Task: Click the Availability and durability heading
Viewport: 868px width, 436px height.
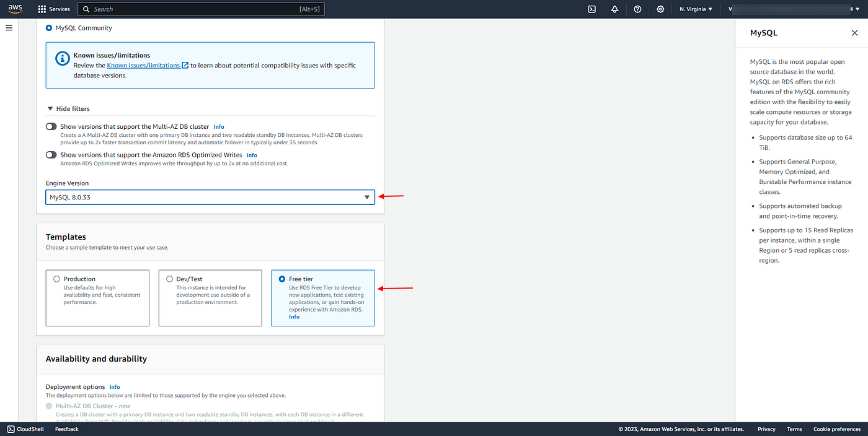Action: (96, 359)
